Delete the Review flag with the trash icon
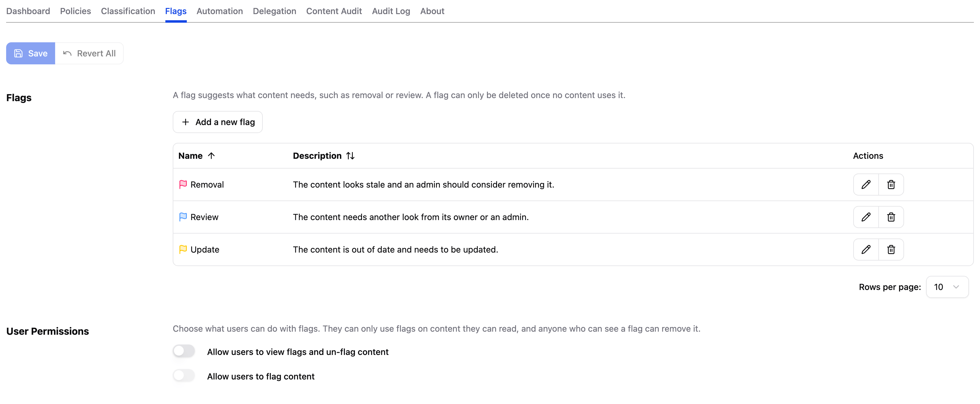980x404 pixels. pyautogui.click(x=891, y=217)
